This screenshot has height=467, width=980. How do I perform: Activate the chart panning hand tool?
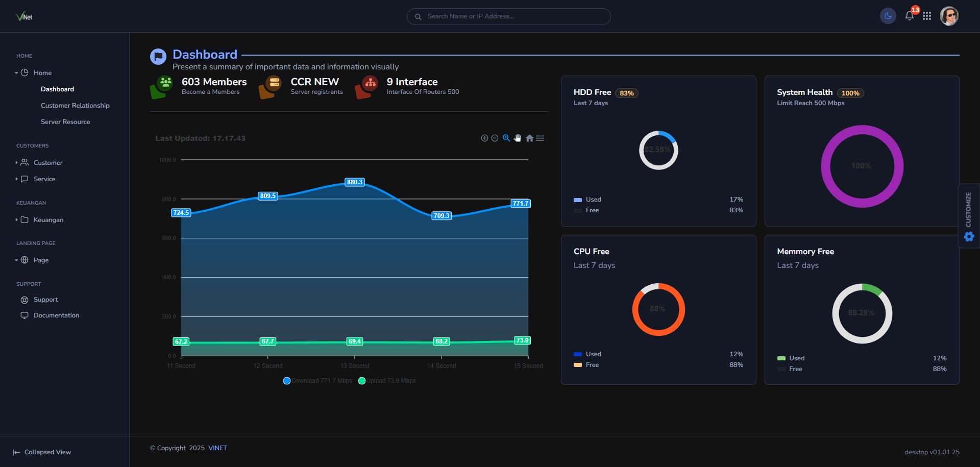tap(518, 138)
